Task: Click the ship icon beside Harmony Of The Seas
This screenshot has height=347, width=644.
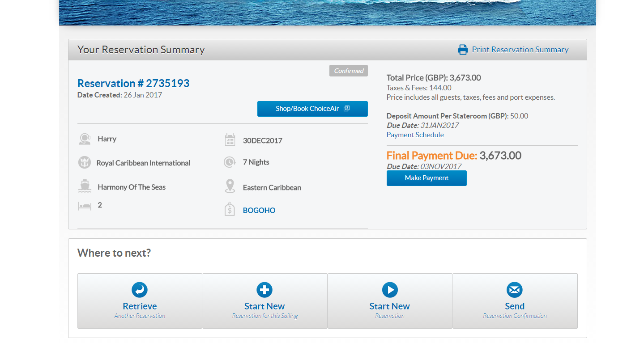Action: (85, 186)
